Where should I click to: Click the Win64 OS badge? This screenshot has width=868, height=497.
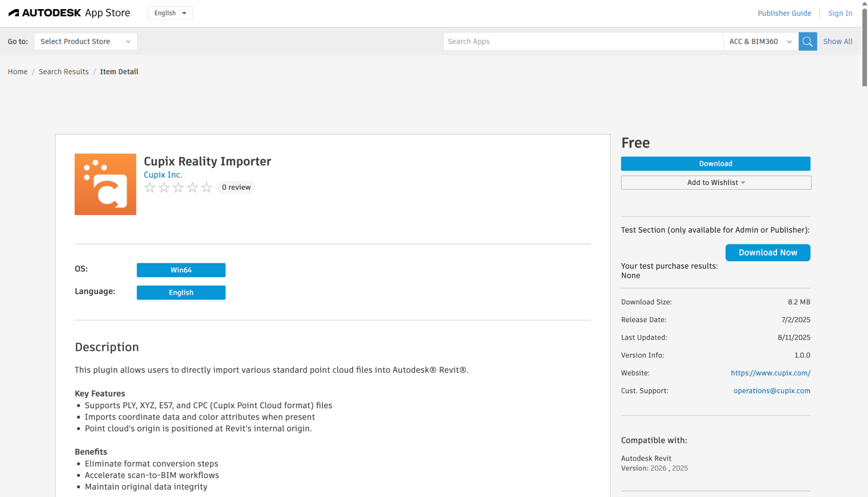181,270
